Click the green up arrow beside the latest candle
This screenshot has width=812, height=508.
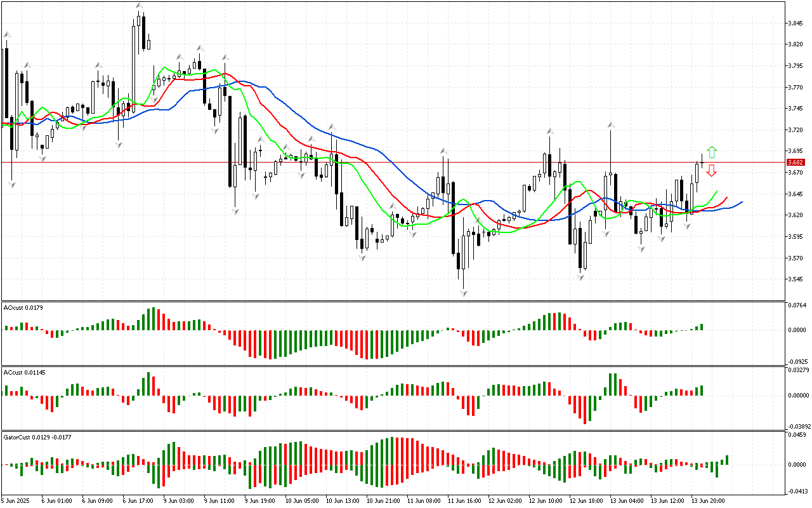click(x=712, y=152)
